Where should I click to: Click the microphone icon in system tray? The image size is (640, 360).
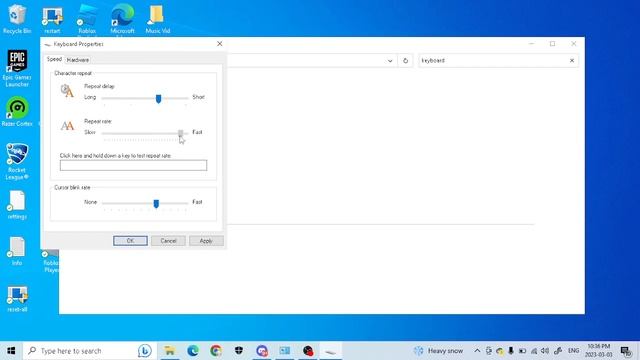511,351
